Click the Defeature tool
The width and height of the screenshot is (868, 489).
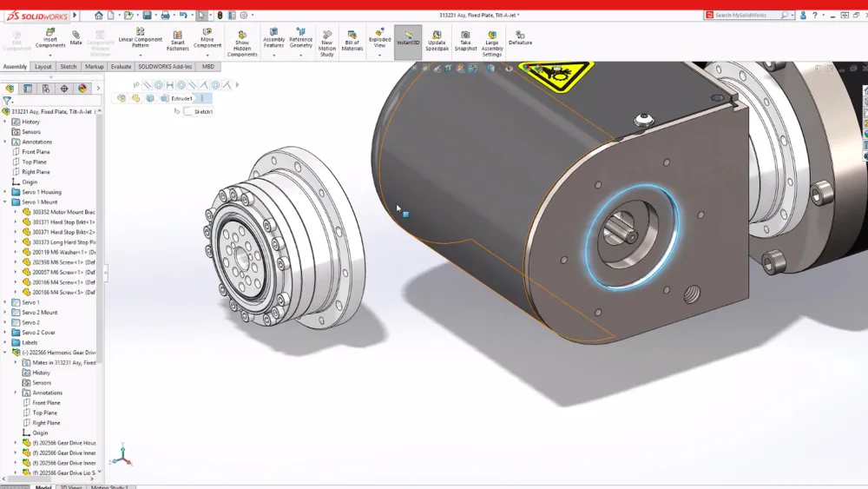pyautogui.click(x=520, y=38)
